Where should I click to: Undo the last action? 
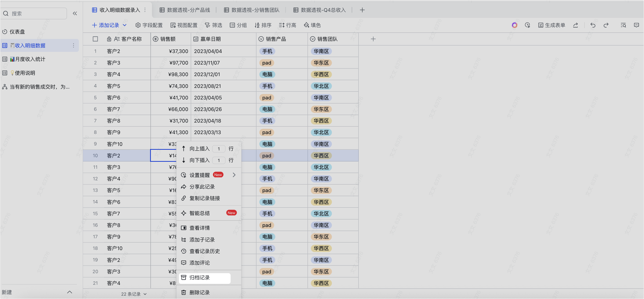click(593, 25)
